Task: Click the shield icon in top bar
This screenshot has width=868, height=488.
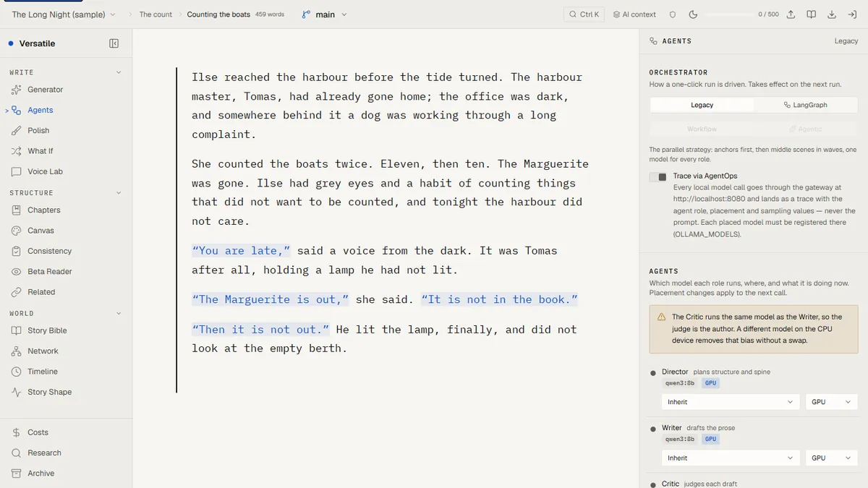Action: (x=672, y=14)
